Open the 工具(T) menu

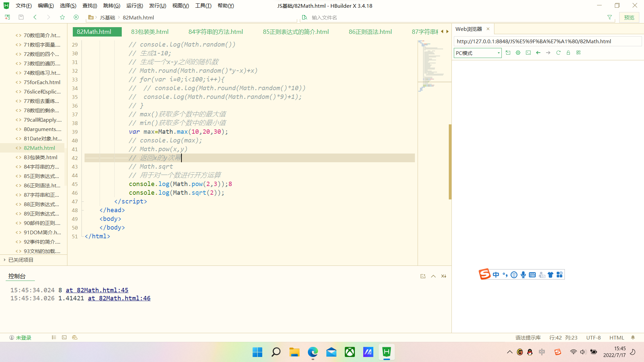pyautogui.click(x=203, y=5)
